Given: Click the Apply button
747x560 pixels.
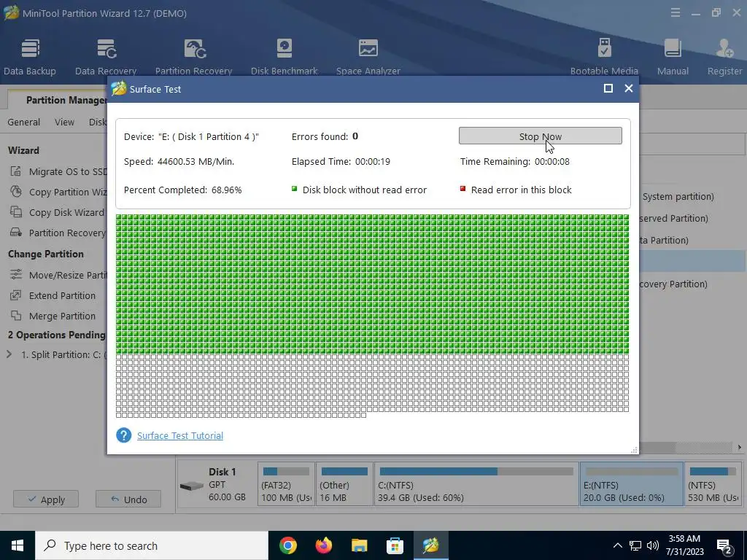Looking at the screenshot, I should click(46, 499).
